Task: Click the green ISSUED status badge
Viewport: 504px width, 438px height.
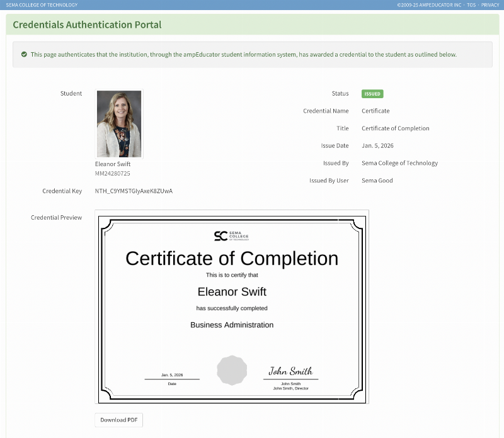Action: (372, 94)
